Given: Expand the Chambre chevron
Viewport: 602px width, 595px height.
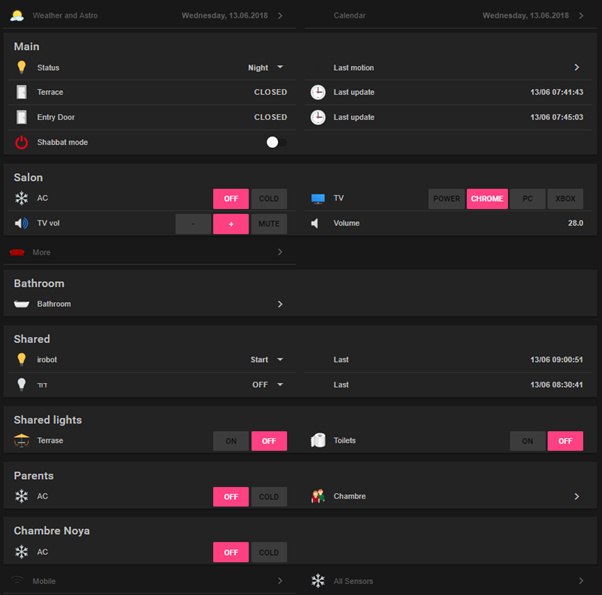Looking at the screenshot, I should pyautogui.click(x=577, y=496).
